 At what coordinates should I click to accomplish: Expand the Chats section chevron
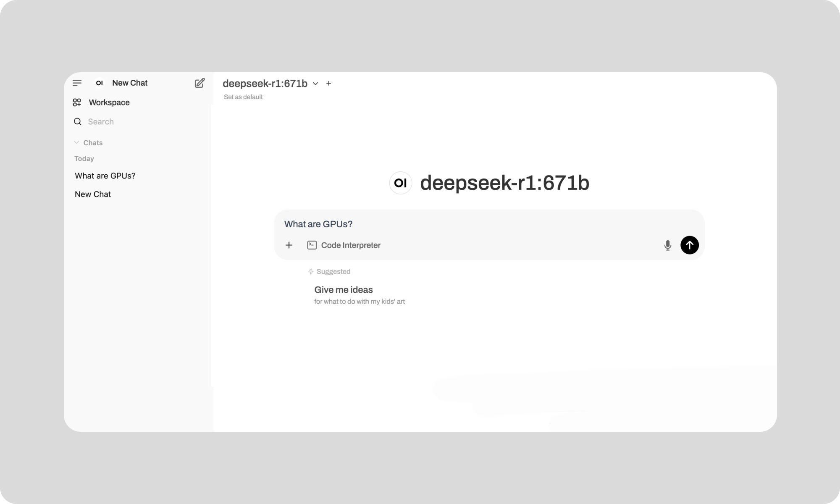coord(76,142)
